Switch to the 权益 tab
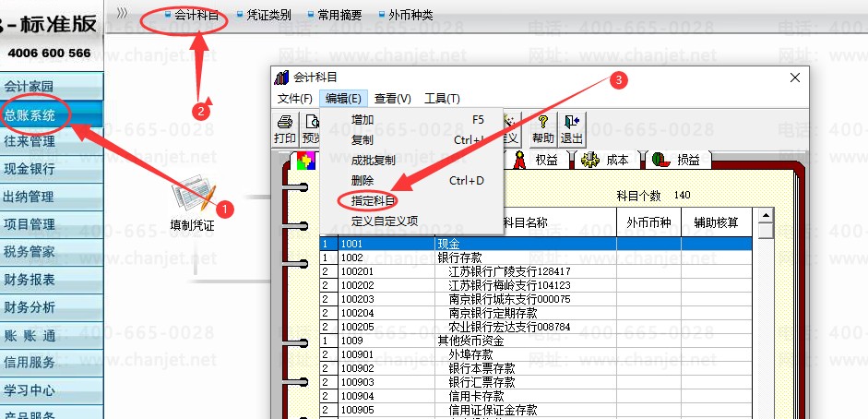Viewport: 868px width, 419px height. (x=536, y=160)
